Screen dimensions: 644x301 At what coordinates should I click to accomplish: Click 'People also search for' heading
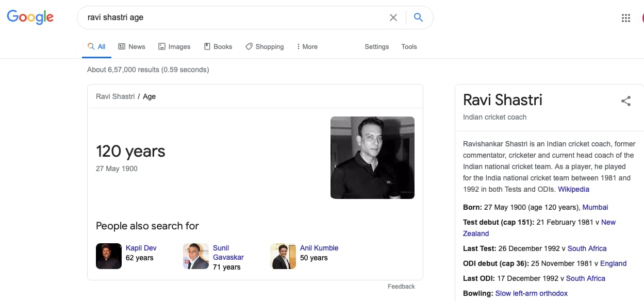tap(147, 226)
